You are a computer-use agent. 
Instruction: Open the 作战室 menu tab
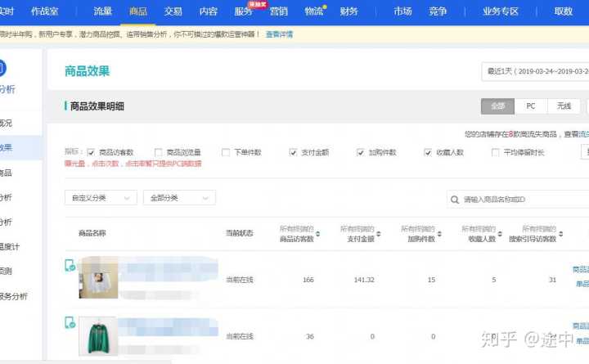pos(45,11)
